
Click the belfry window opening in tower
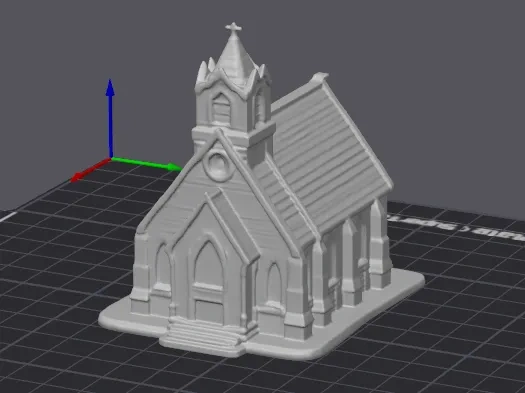pyautogui.click(x=221, y=109)
